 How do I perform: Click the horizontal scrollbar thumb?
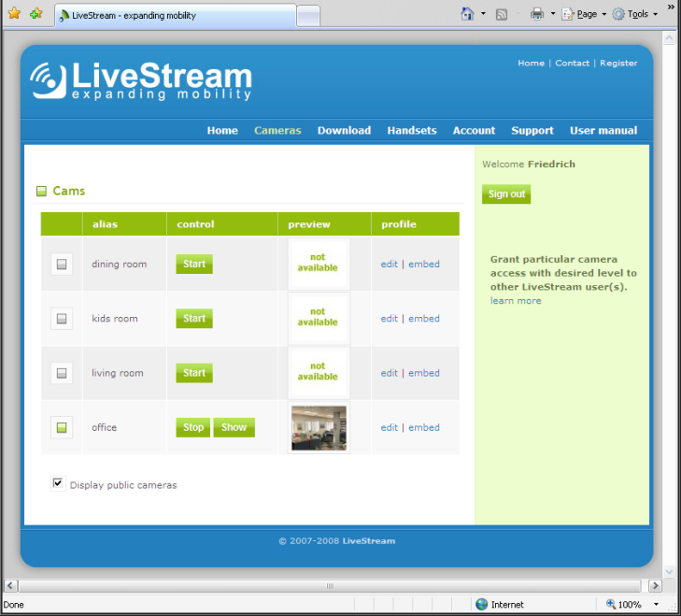click(x=330, y=585)
